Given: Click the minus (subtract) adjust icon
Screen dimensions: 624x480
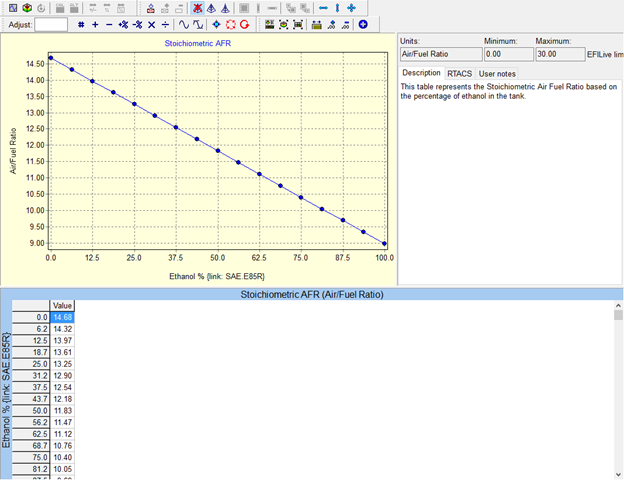Looking at the screenshot, I should click(x=109, y=23).
